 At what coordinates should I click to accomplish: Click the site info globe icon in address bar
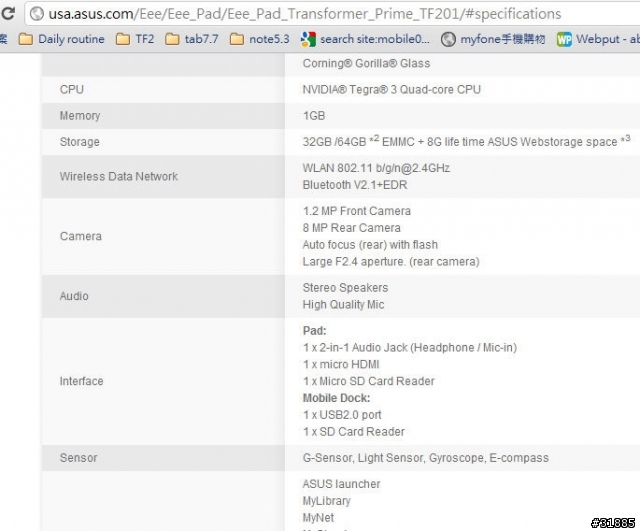click(37, 14)
